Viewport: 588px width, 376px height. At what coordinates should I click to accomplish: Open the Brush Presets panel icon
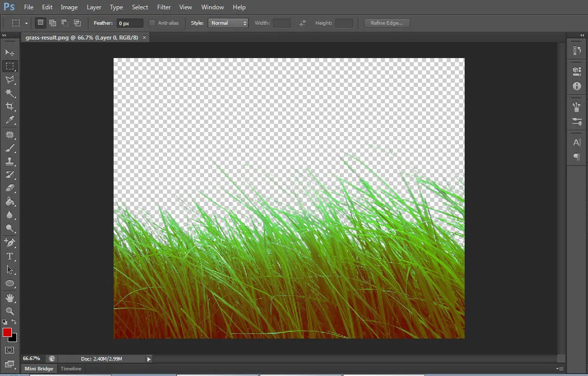click(577, 107)
